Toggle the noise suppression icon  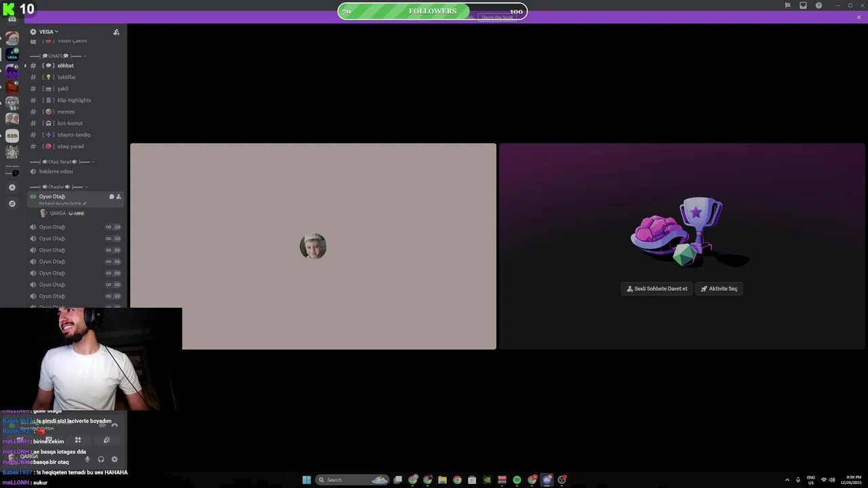pyautogui.click(x=102, y=425)
